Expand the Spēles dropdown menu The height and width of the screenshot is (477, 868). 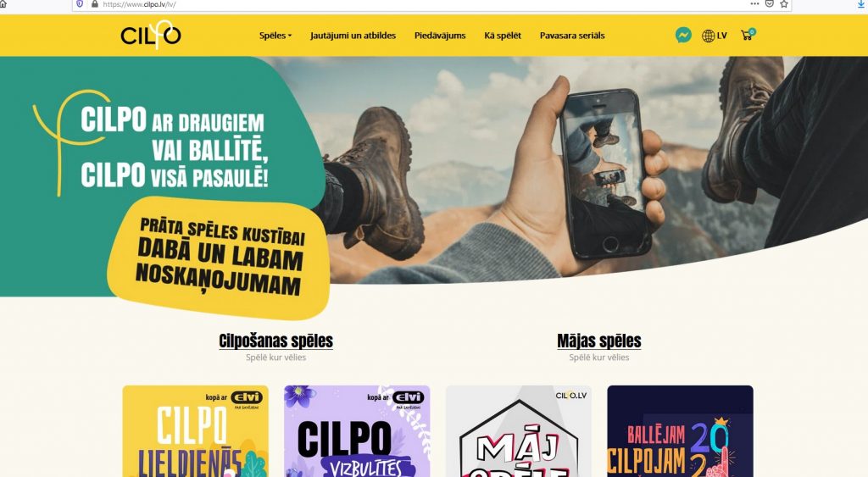point(275,36)
